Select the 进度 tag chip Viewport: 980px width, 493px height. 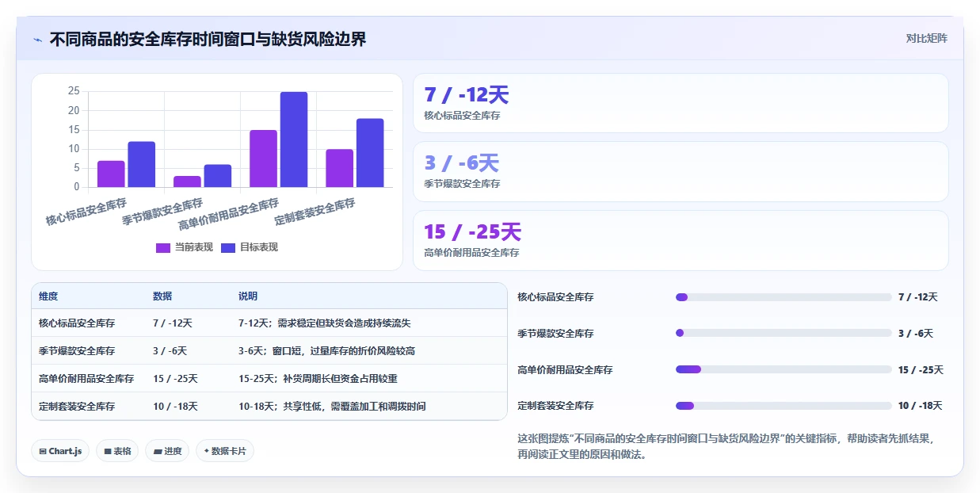tap(167, 451)
